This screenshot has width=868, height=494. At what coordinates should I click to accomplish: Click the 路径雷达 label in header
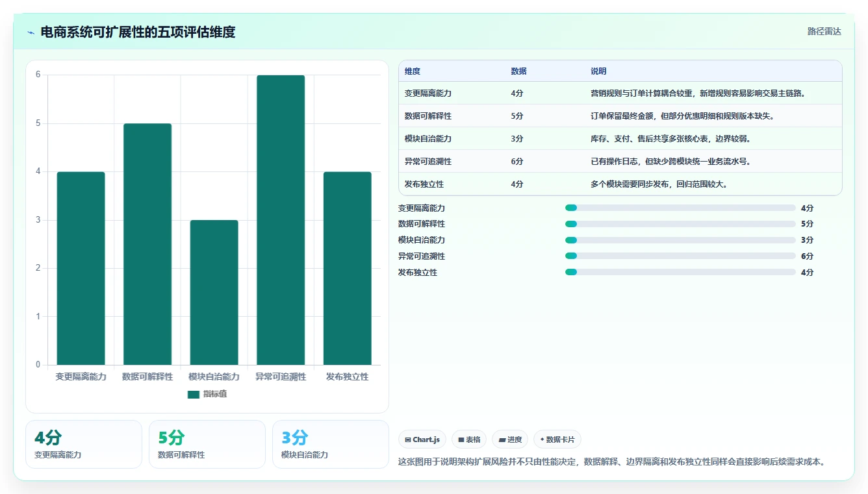pyautogui.click(x=824, y=31)
